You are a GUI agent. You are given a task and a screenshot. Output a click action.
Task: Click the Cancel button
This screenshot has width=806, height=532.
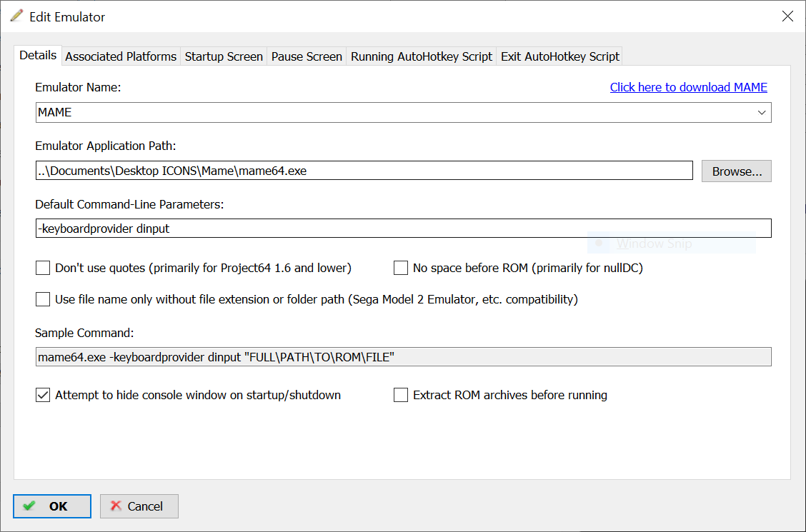click(139, 506)
